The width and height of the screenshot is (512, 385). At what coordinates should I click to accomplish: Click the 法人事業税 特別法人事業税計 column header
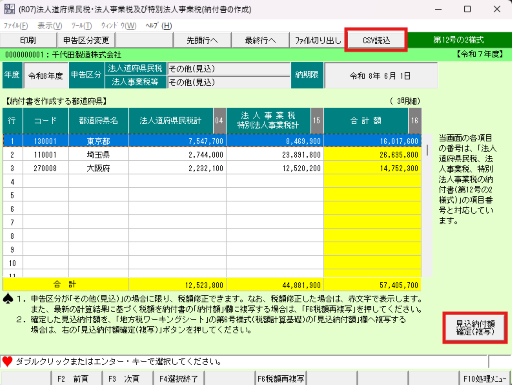click(x=268, y=121)
